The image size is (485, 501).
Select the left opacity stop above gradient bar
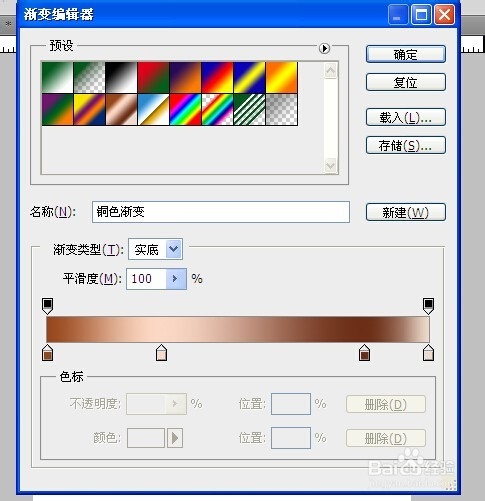pyautogui.click(x=47, y=306)
